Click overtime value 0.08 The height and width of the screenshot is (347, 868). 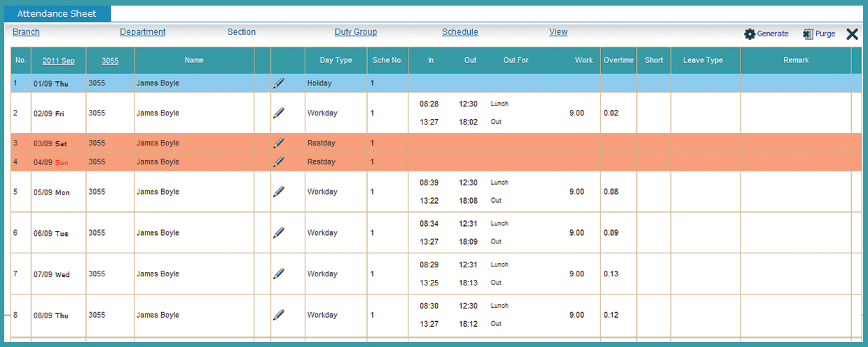tap(611, 192)
